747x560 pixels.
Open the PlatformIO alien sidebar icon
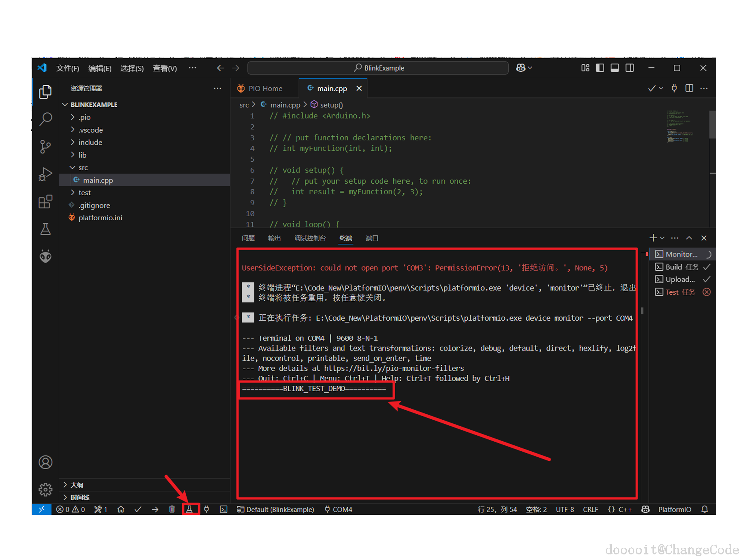(46, 256)
